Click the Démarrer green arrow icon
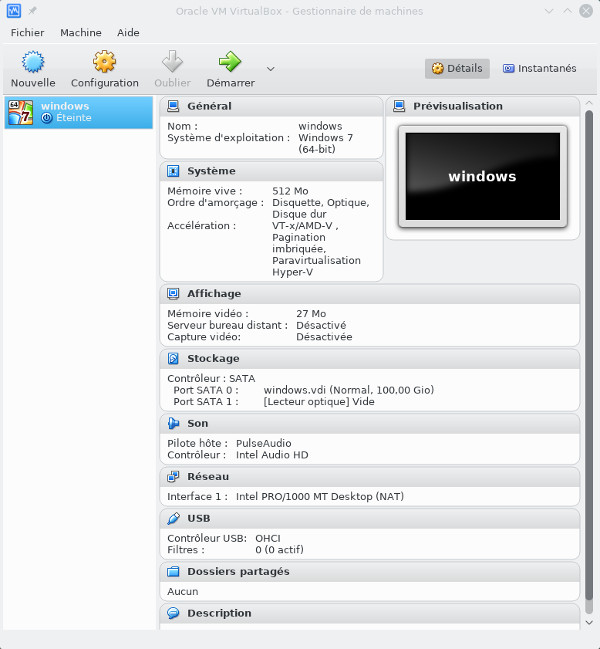This screenshot has width=600, height=649. (x=230, y=62)
